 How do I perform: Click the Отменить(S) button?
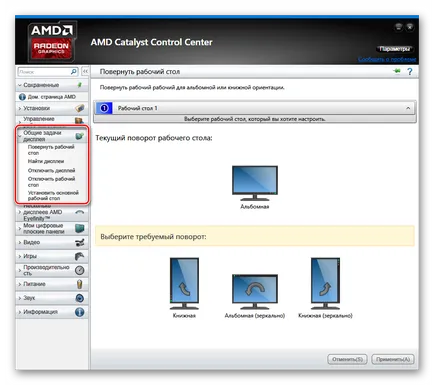coord(347,359)
